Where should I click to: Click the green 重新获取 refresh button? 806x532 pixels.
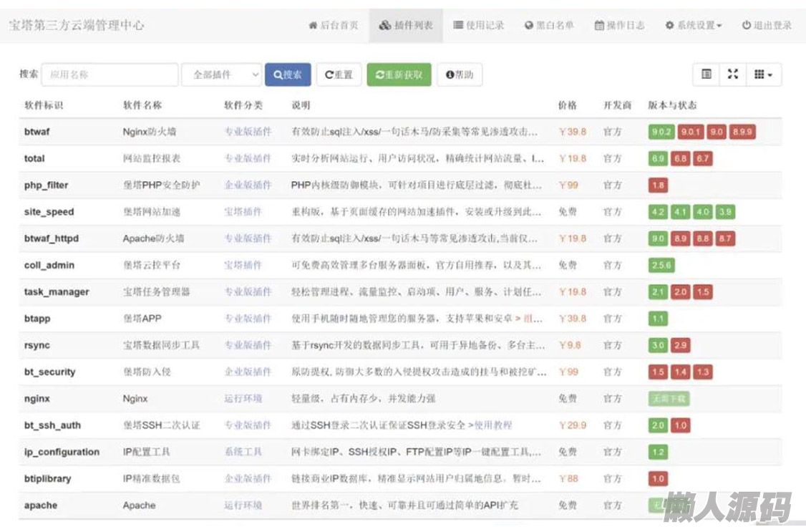[399, 74]
